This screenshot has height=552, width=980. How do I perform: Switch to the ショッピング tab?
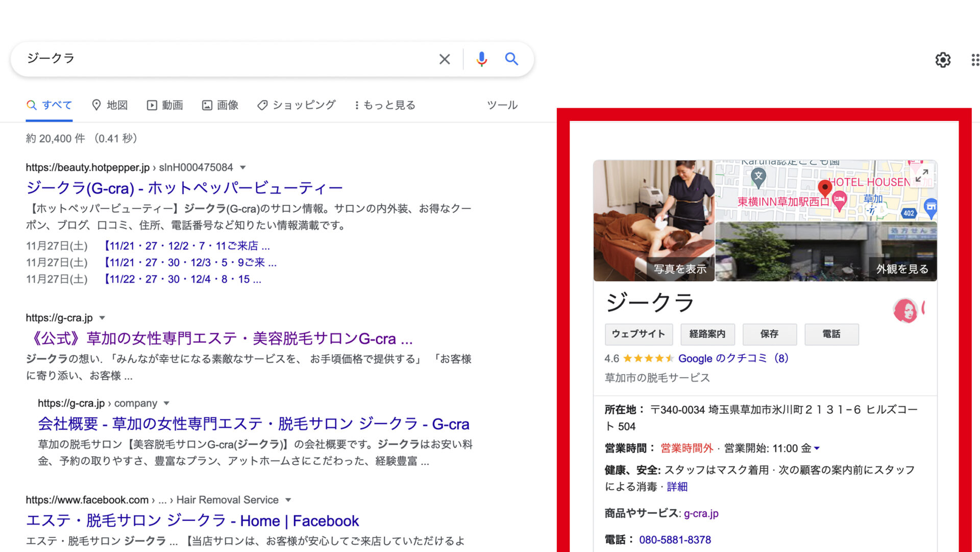tap(296, 105)
